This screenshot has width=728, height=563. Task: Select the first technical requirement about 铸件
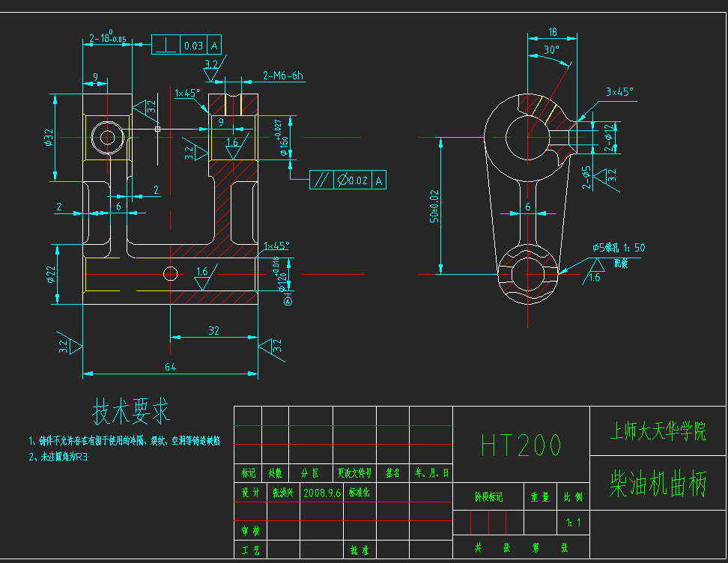[x=124, y=440]
